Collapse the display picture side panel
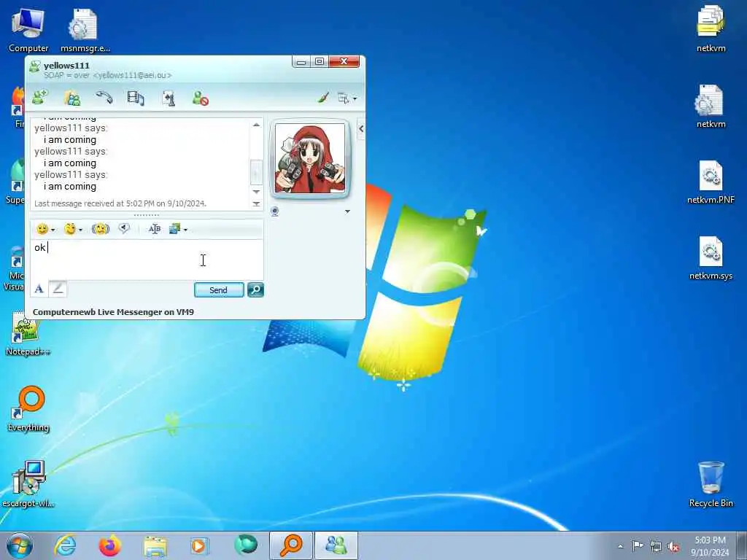747x560 pixels. tap(361, 129)
